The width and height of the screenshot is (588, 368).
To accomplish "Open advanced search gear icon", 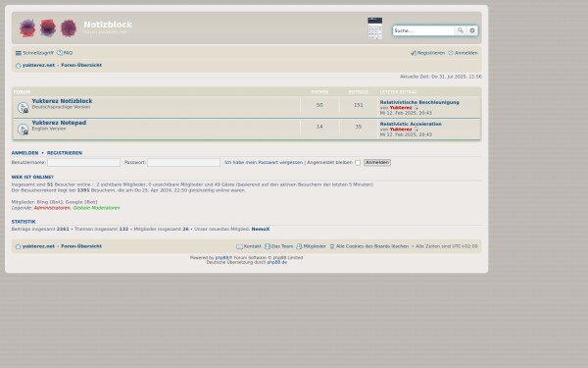I will click(472, 30).
